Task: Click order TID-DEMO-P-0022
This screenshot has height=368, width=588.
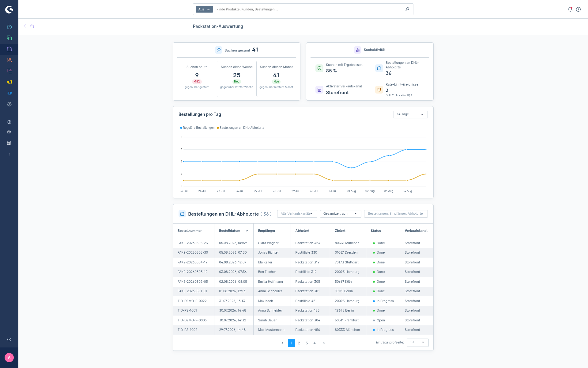Action: click(x=192, y=301)
